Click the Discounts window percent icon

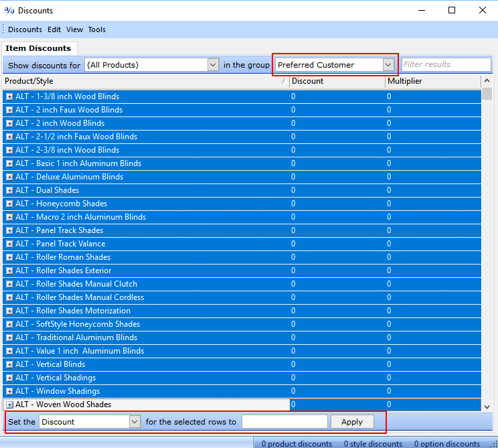click(x=9, y=10)
